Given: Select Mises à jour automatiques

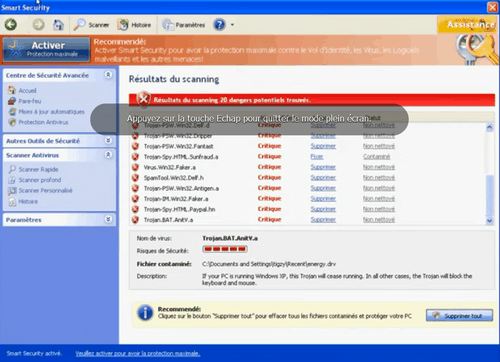Looking at the screenshot, I should (51, 112).
